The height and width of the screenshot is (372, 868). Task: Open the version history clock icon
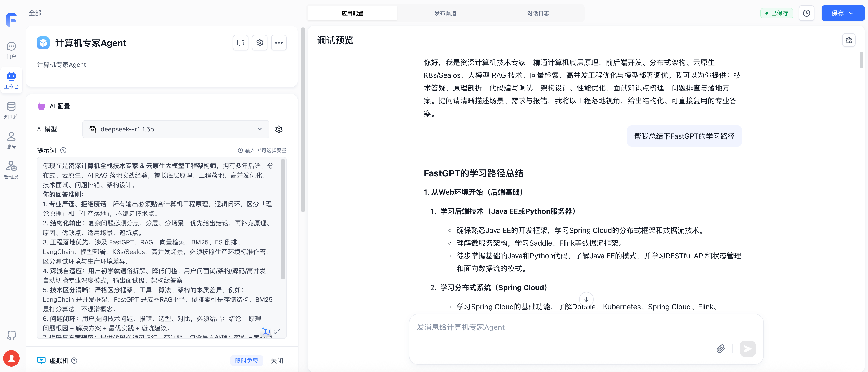click(x=806, y=13)
